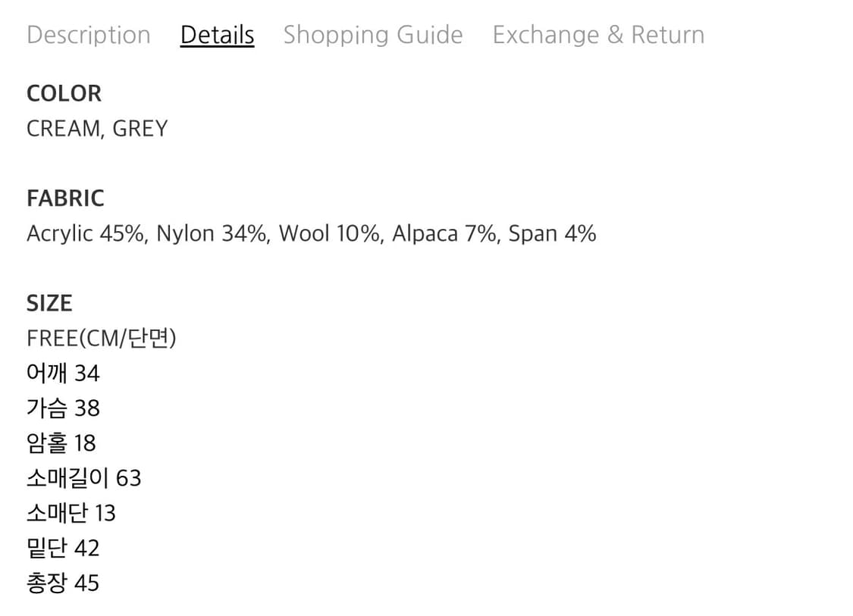The image size is (853, 616).
Task: Click the FABRIC section heading
Action: (x=65, y=199)
